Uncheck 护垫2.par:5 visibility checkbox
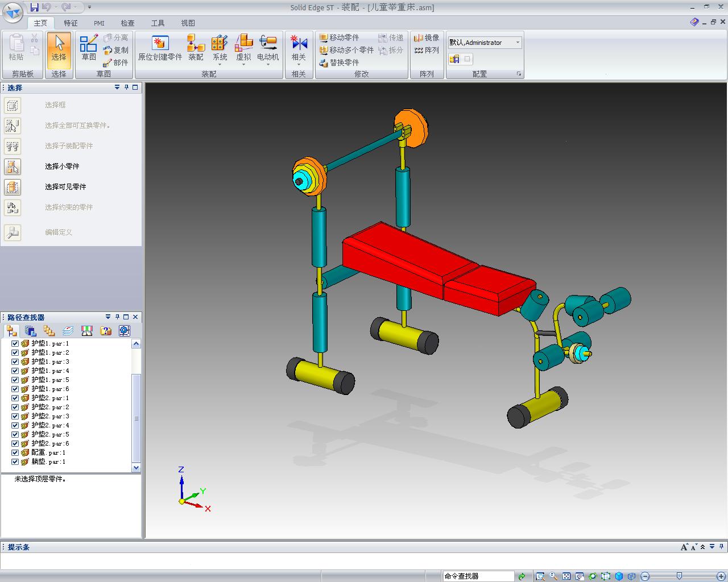The image size is (728, 582). point(15,434)
